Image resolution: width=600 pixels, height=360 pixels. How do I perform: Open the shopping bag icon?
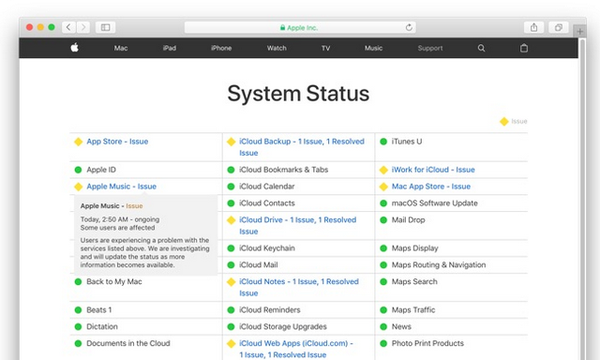coord(524,48)
